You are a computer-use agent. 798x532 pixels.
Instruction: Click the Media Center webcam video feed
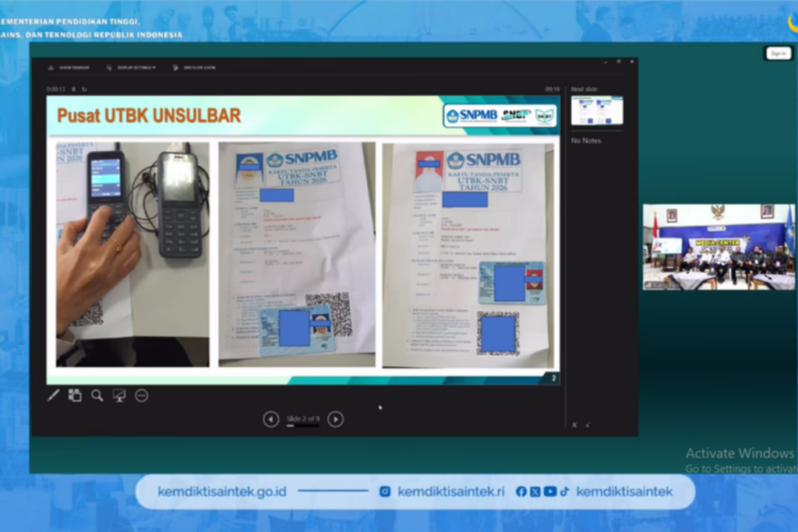tap(718, 247)
